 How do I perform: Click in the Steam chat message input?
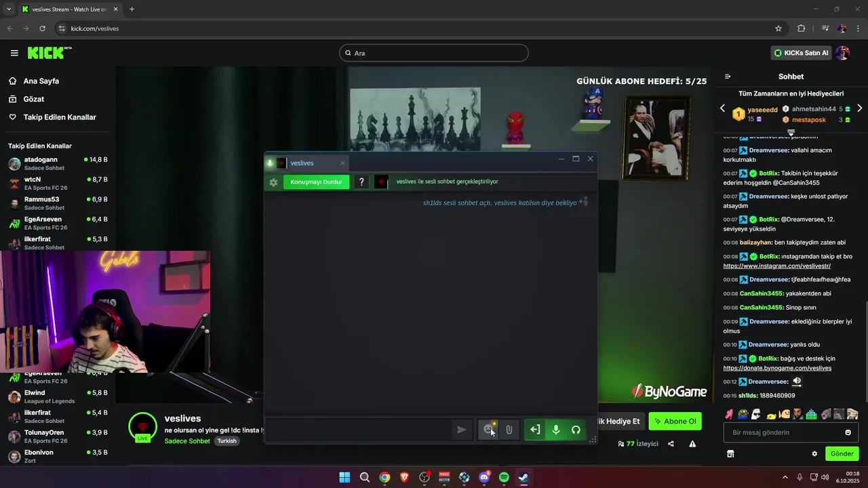(359, 429)
